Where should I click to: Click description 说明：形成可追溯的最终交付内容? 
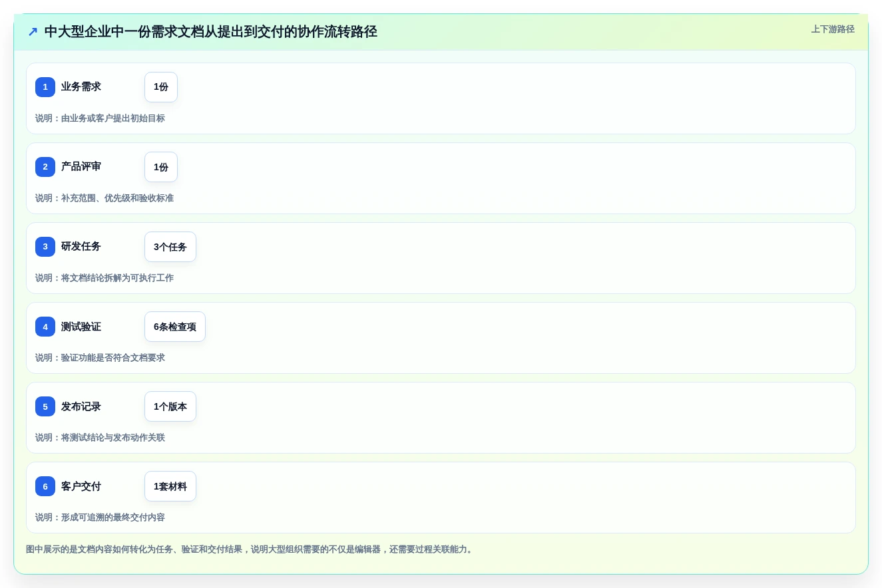[100, 517]
